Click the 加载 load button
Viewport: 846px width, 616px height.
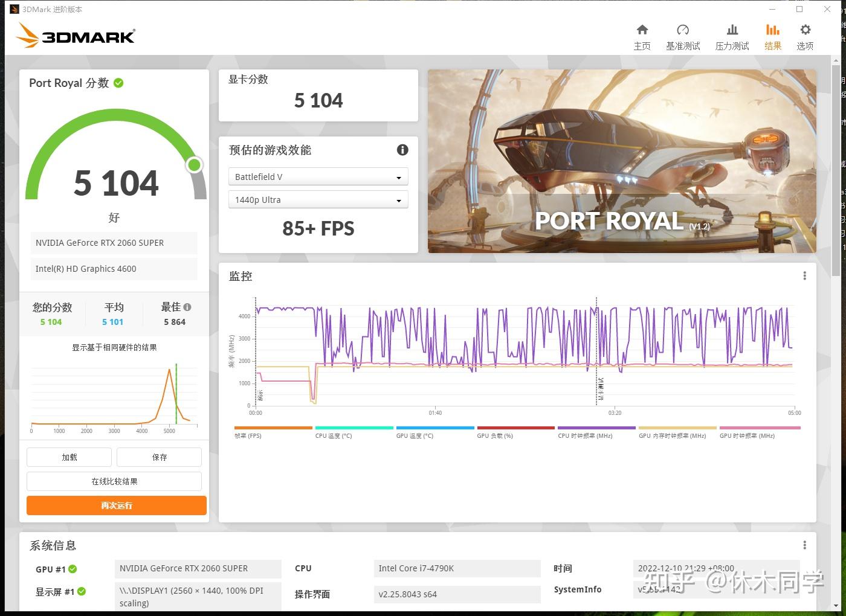(x=69, y=457)
